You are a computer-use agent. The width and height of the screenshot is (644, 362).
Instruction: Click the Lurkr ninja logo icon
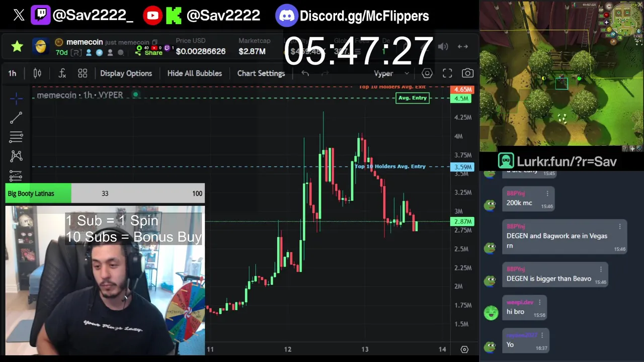(x=506, y=161)
